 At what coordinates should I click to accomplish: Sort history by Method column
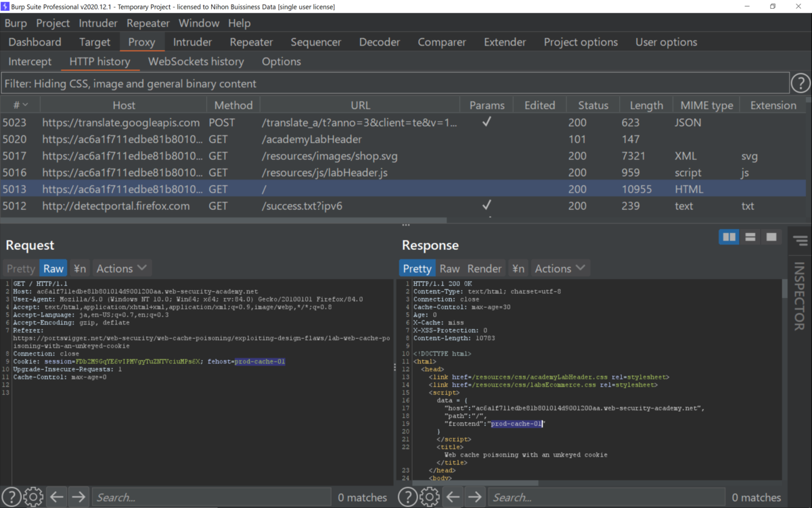click(233, 105)
